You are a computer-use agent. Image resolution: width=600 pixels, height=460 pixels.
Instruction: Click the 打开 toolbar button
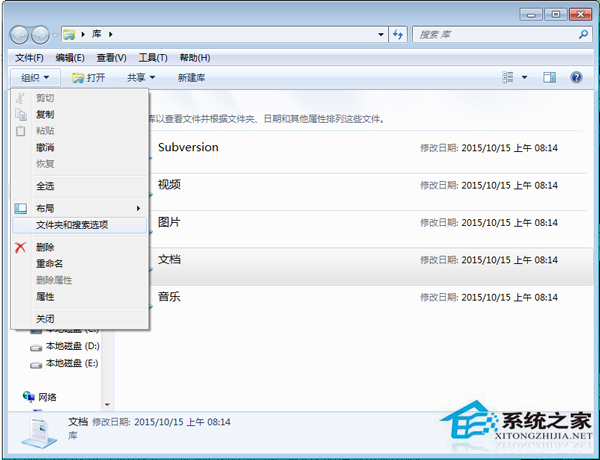click(x=88, y=77)
